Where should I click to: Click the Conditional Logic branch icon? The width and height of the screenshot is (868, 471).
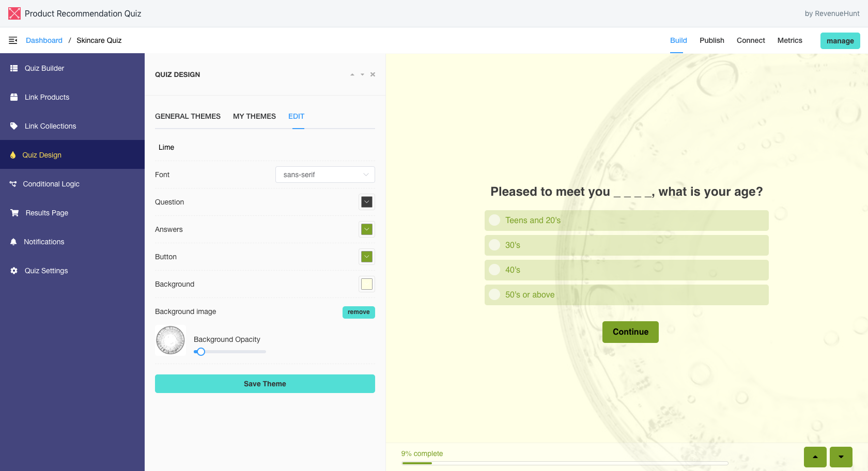[13, 184]
